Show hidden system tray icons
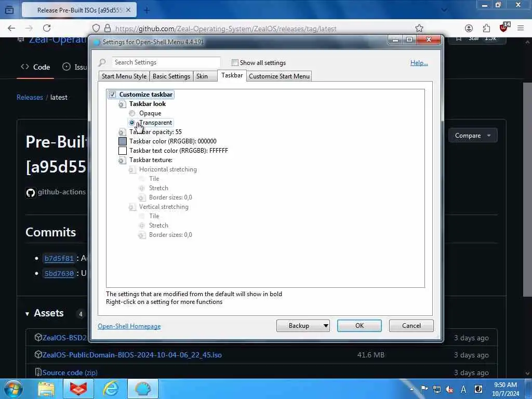Image resolution: width=532 pixels, height=399 pixels. pos(411,389)
